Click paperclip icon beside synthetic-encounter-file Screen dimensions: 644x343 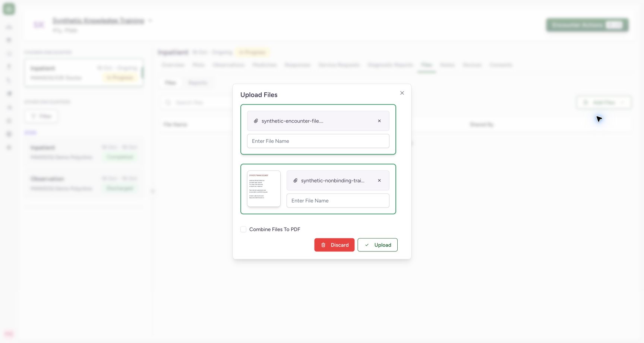(256, 121)
